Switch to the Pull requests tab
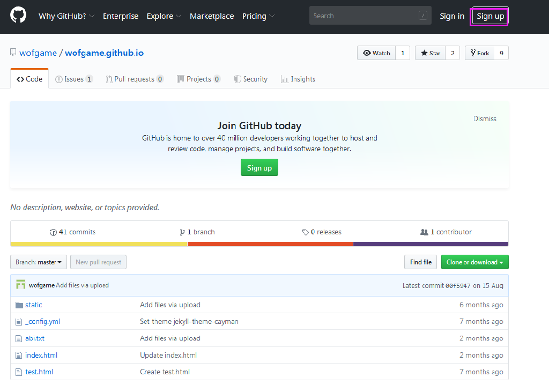 click(135, 79)
